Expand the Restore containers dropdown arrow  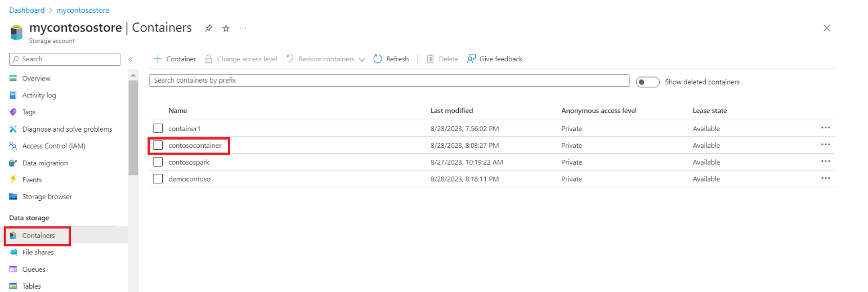[x=361, y=59]
